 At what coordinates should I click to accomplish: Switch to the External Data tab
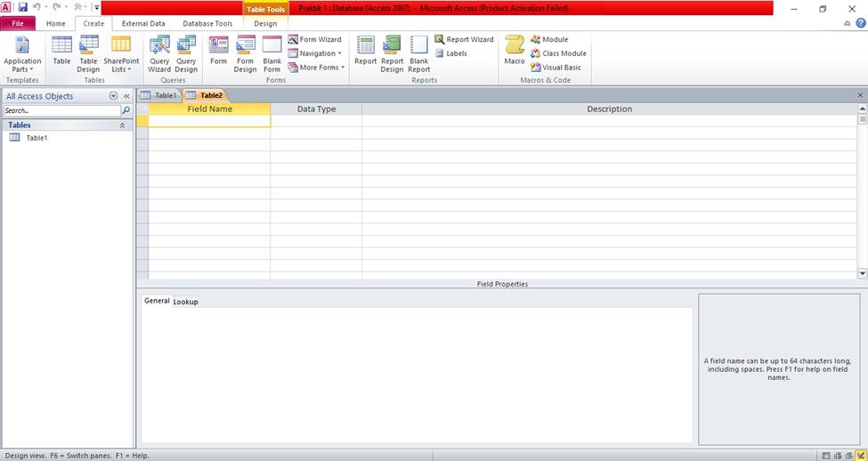point(143,24)
